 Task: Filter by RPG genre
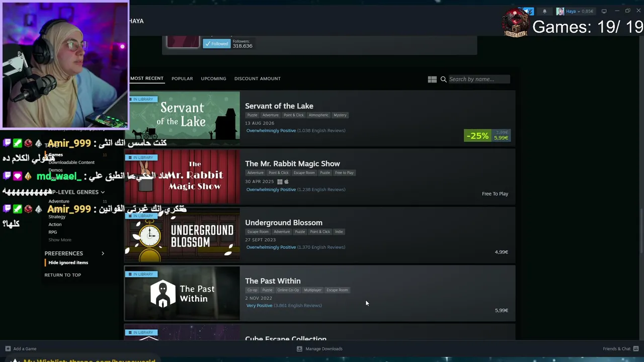[52, 232]
